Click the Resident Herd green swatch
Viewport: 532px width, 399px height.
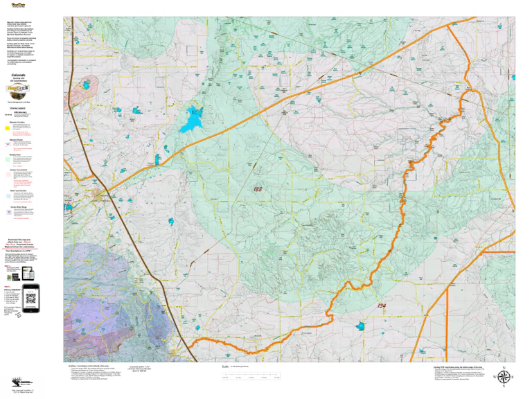pyautogui.click(x=8, y=159)
